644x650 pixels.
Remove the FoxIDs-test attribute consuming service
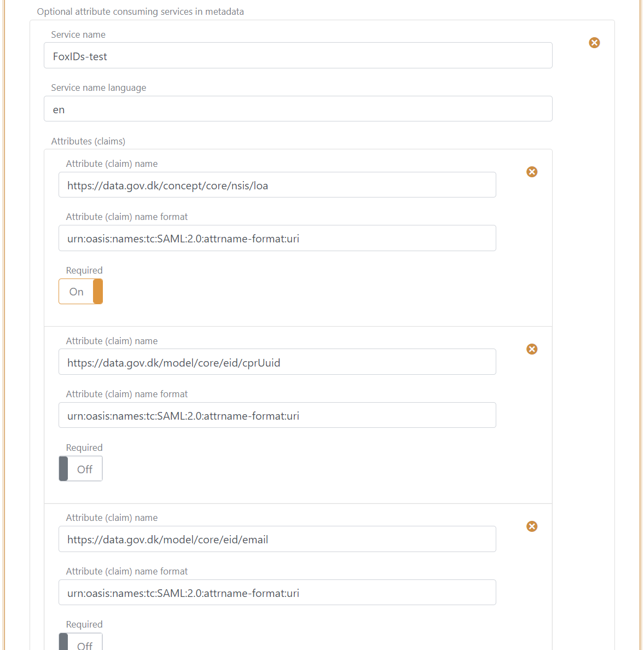coord(594,43)
